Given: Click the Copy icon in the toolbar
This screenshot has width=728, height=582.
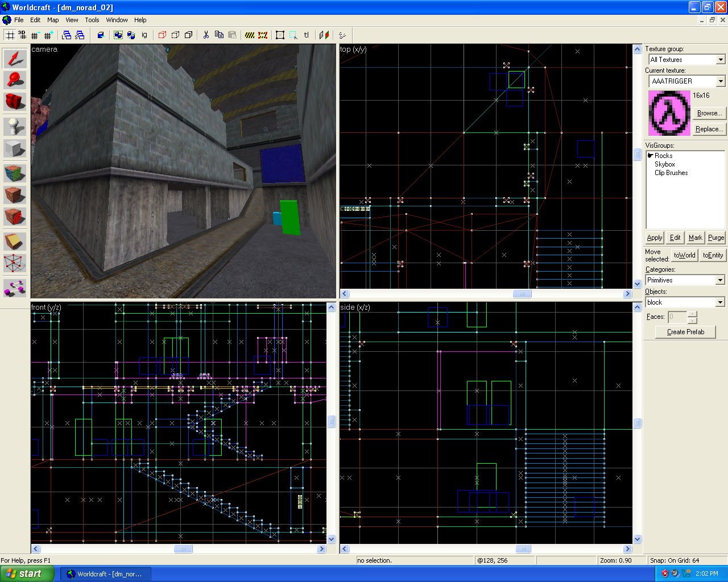Looking at the screenshot, I should [x=219, y=35].
